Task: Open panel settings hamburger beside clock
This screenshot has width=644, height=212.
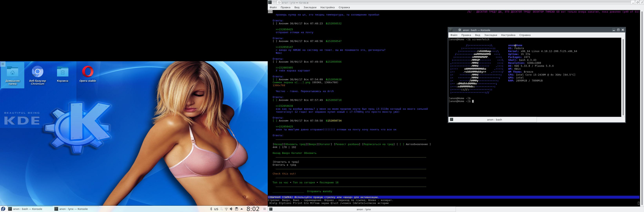Action: click(265, 209)
